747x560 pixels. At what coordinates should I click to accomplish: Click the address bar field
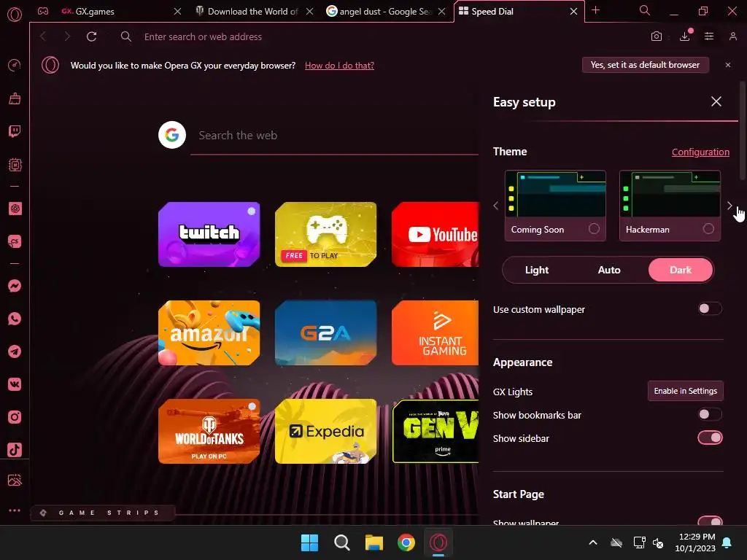381,36
